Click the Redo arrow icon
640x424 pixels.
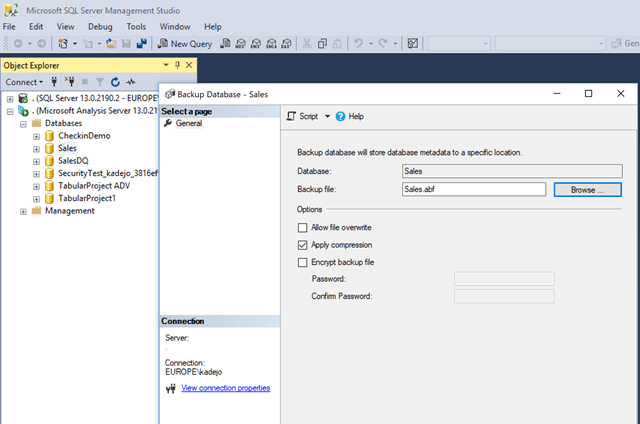coord(383,43)
